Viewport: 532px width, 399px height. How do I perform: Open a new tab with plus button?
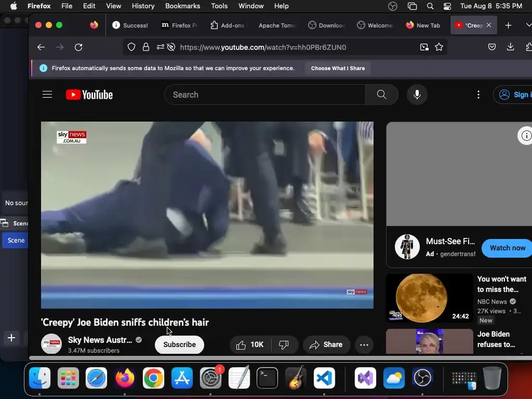pyautogui.click(x=508, y=25)
